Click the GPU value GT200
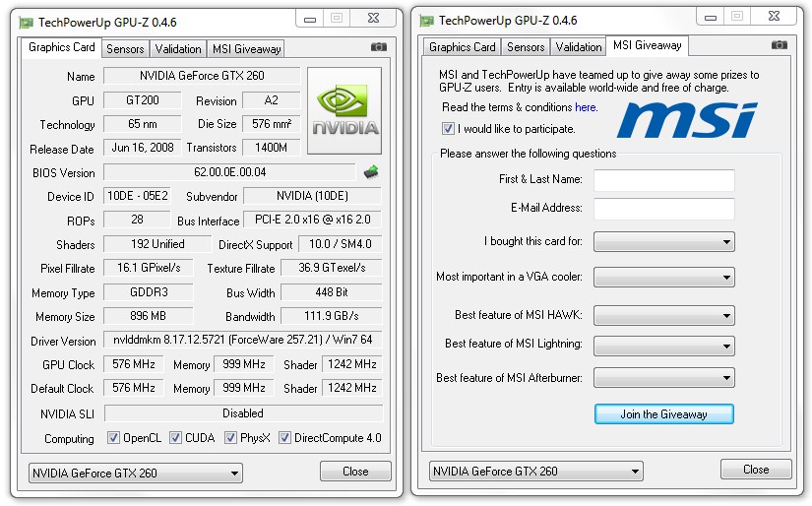 143,100
